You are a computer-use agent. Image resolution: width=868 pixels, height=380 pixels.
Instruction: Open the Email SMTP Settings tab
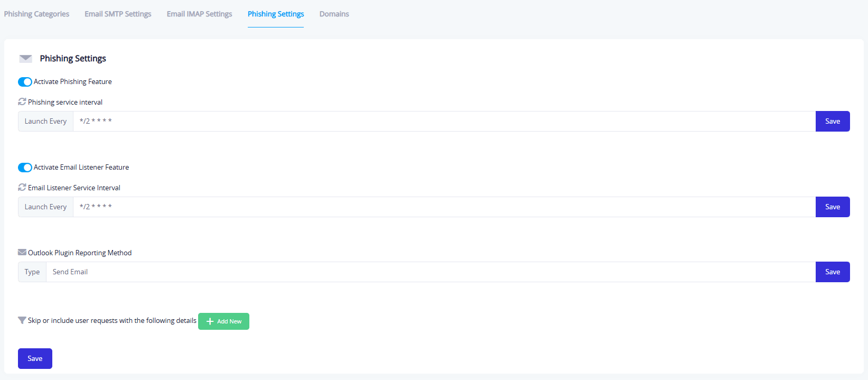point(118,14)
